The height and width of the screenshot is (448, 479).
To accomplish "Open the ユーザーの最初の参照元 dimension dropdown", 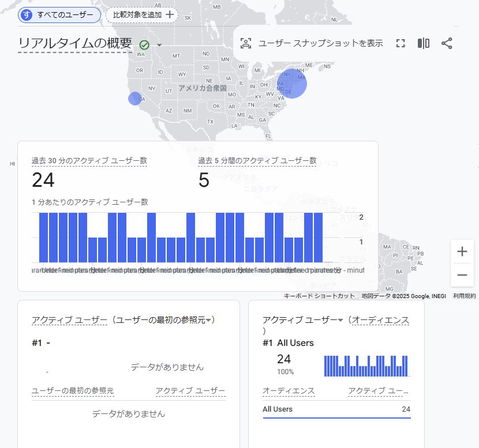I will pos(209,320).
